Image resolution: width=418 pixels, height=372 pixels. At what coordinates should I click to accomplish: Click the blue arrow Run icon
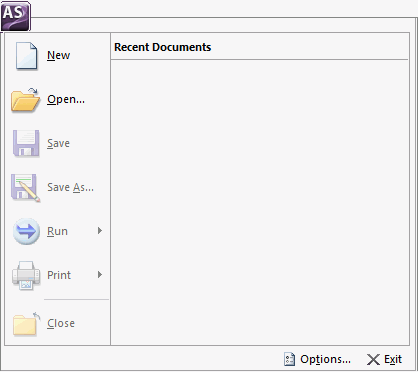(x=26, y=231)
